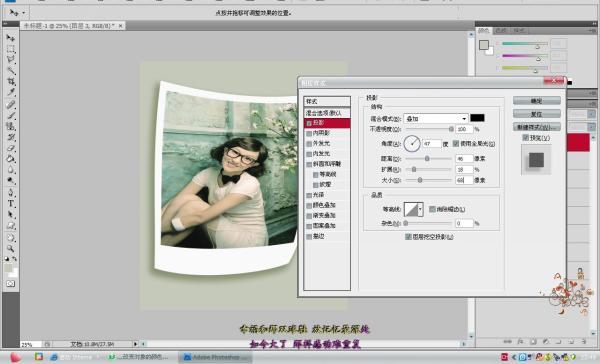This screenshot has width=600, height=364.
Task: Open the 等高线 contour picker dropdown
Action: click(420, 209)
